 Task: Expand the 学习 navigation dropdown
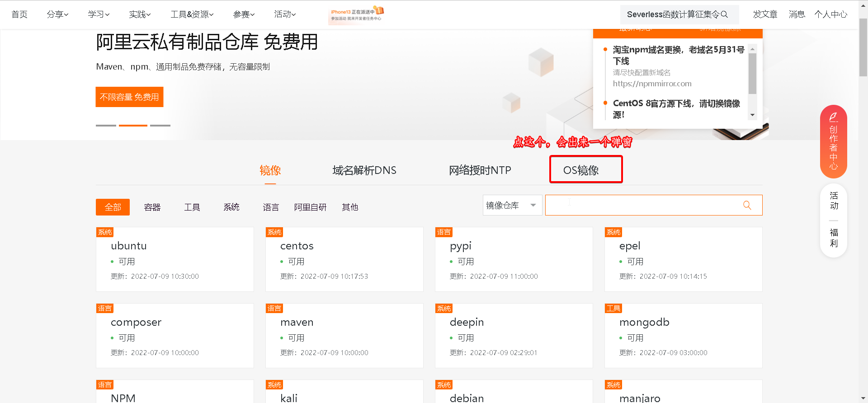click(99, 14)
